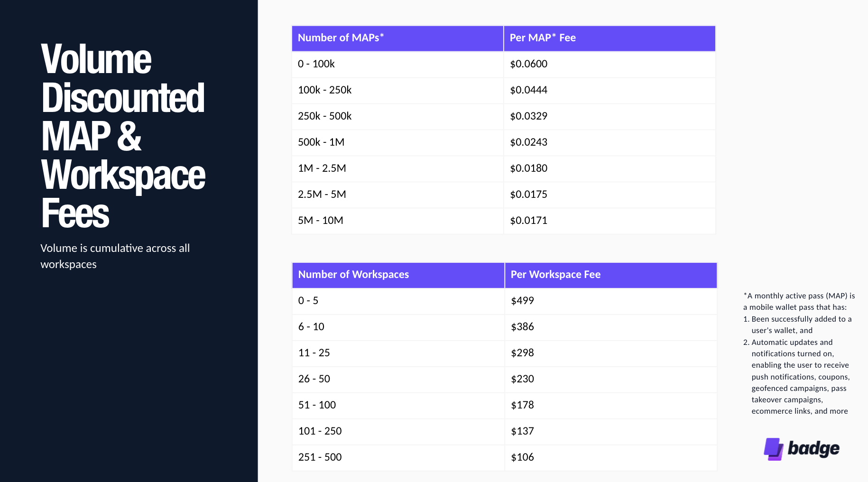Image resolution: width=868 pixels, height=482 pixels.
Task: Click the Per Workspace Fee header
Action: [x=555, y=275]
